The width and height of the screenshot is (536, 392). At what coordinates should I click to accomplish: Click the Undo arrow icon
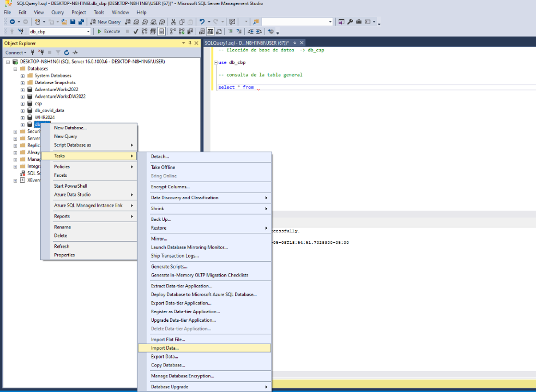coord(202,22)
